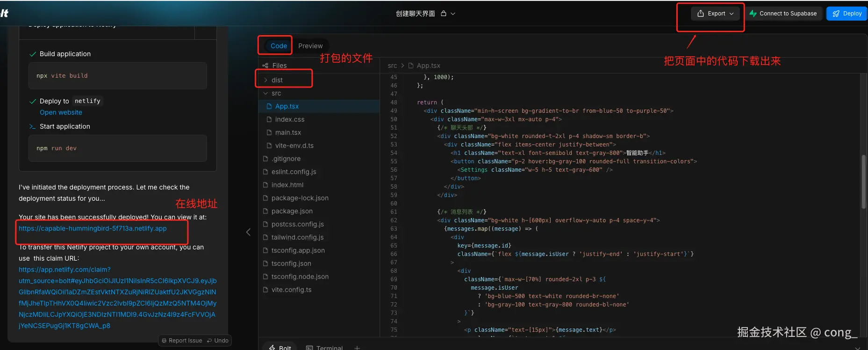Image resolution: width=868 pixels, height=350 pixels.
Task: Click the netlify code badge
Action: pyautogui.click(x=87, y=101)
